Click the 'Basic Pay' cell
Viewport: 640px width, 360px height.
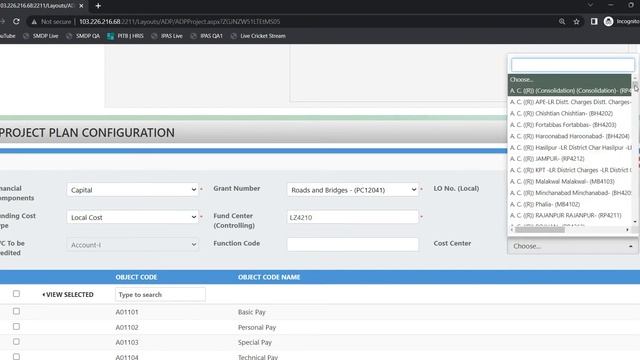click(251, 312)
